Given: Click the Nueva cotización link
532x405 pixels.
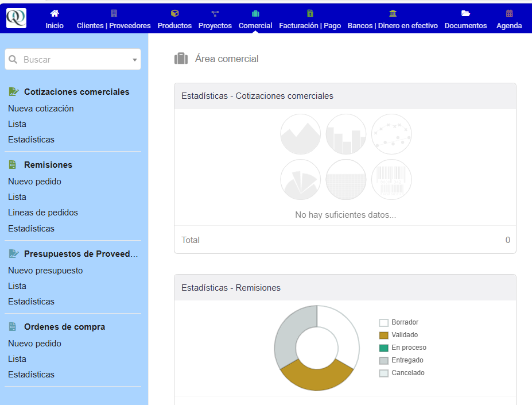Looking at the screenshot, I should tap(41, 109).
